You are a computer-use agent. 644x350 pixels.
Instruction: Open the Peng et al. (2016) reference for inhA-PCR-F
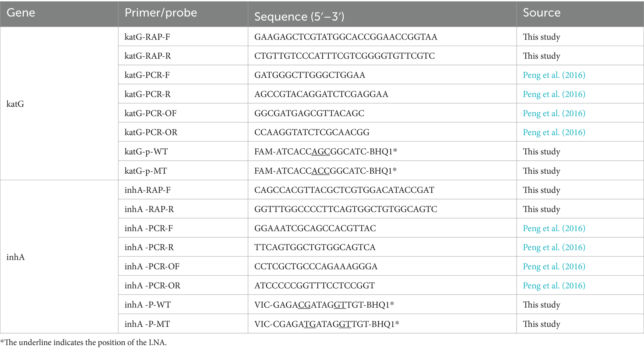point(554,228)
